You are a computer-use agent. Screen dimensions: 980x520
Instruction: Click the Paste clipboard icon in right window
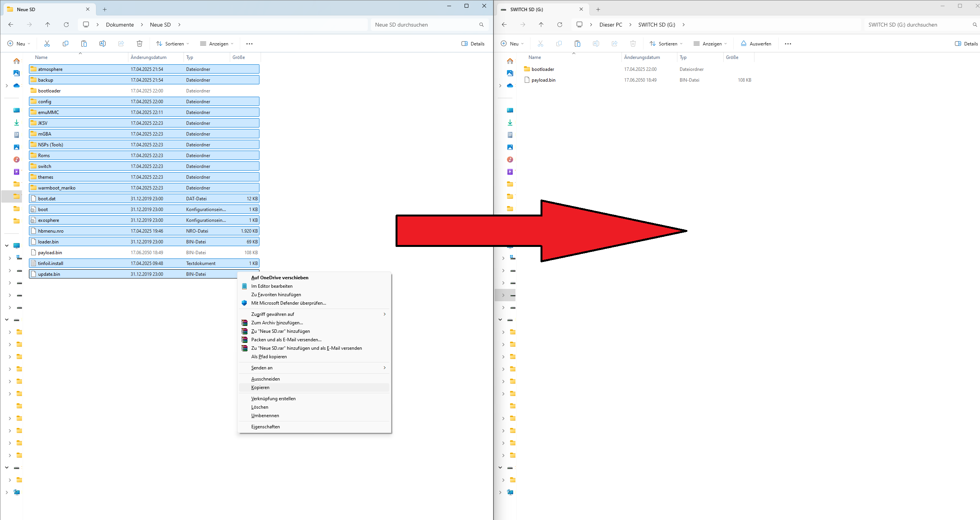[x=577, y=44]
